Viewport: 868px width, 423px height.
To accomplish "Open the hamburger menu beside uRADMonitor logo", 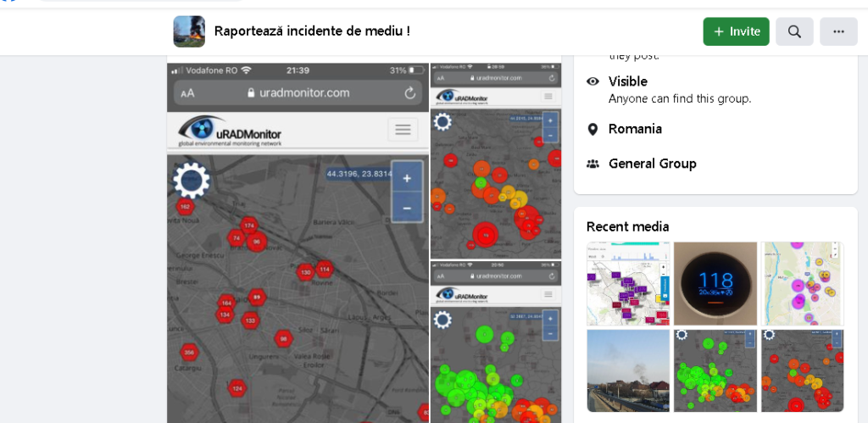I will click(x=403, y=130).
